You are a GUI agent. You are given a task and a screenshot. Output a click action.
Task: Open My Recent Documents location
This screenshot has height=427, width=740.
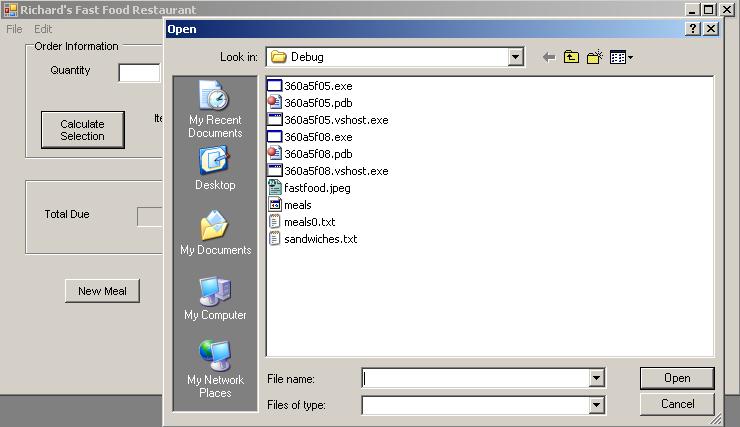(x=215, y=108)
